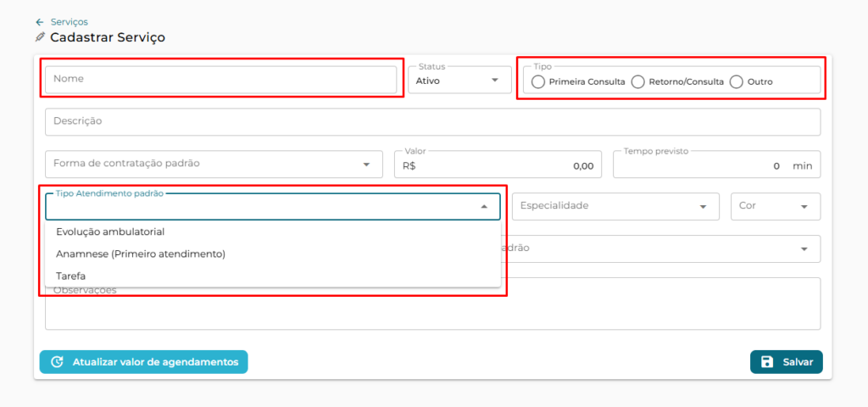
Task: Open the Forma de contratação padrão dropdown
Action: (x=214, y=164)
